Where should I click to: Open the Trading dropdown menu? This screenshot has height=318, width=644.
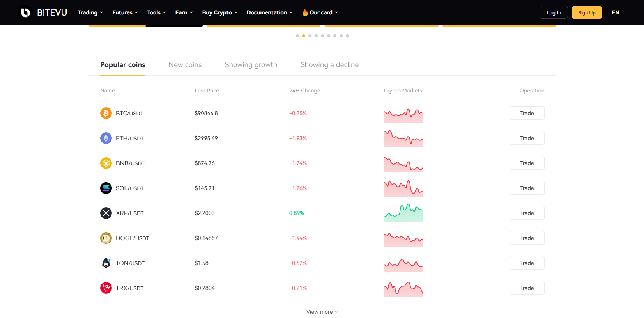pyautogui.click(x=90, y=12)
